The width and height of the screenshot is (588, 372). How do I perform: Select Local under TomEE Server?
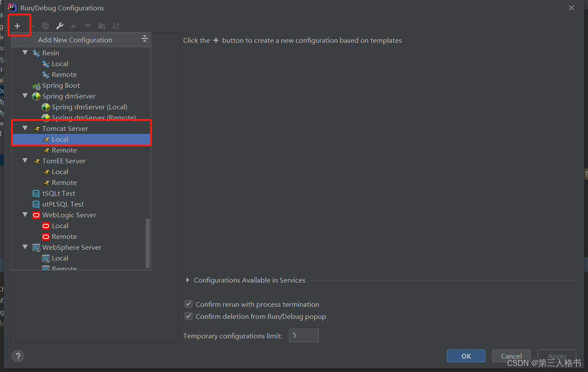pyautogui.click(x=60, y=172)
